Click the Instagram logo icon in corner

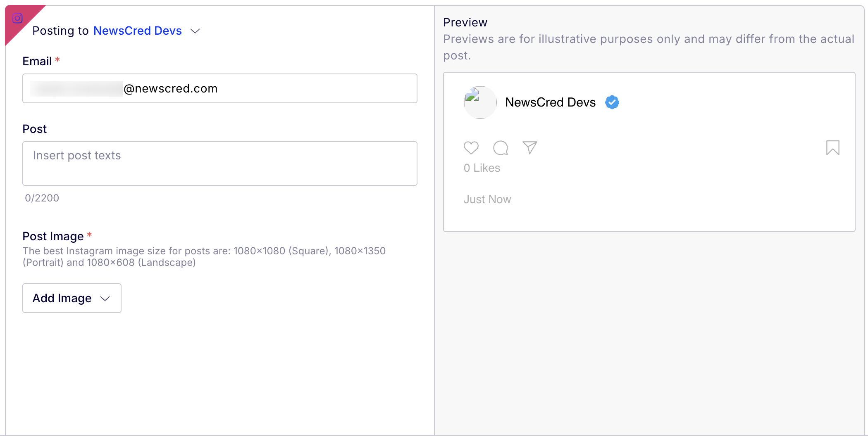pyautogui.click(x=17, y=18)
